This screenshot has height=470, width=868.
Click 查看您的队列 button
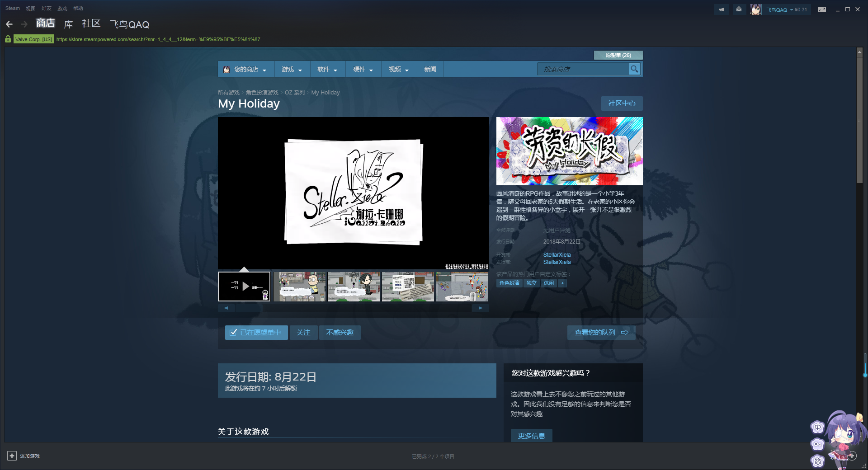[x=601, y=333]
